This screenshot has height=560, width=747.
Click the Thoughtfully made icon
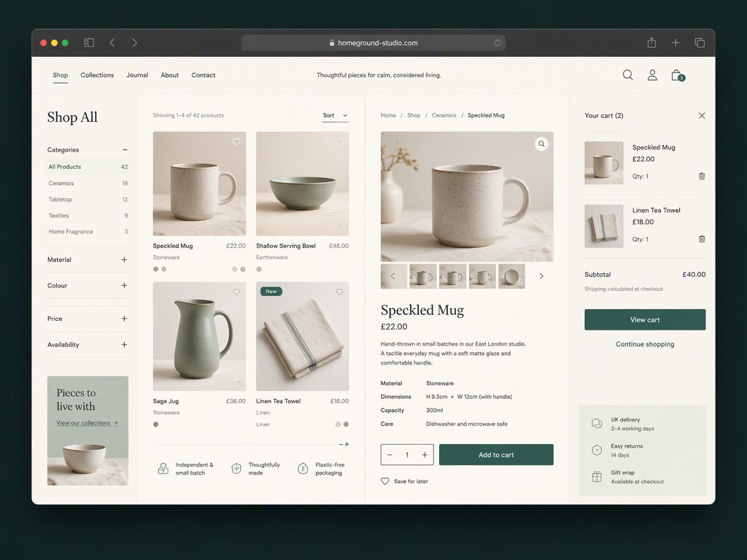pyautogui.click(x=236, y=469)
